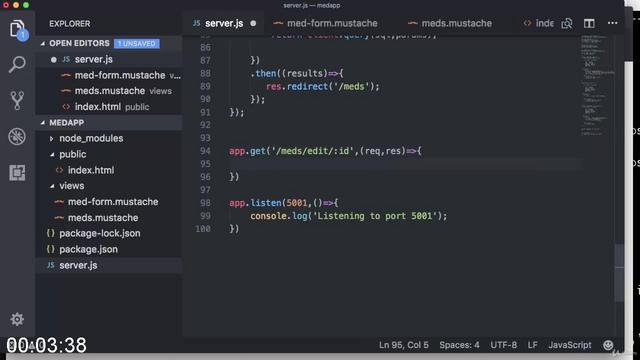Image resolution: width=640 pixels, height=360 pixels.
Task: Select index.html public in Open Editors
Action: tap(109, 107)
